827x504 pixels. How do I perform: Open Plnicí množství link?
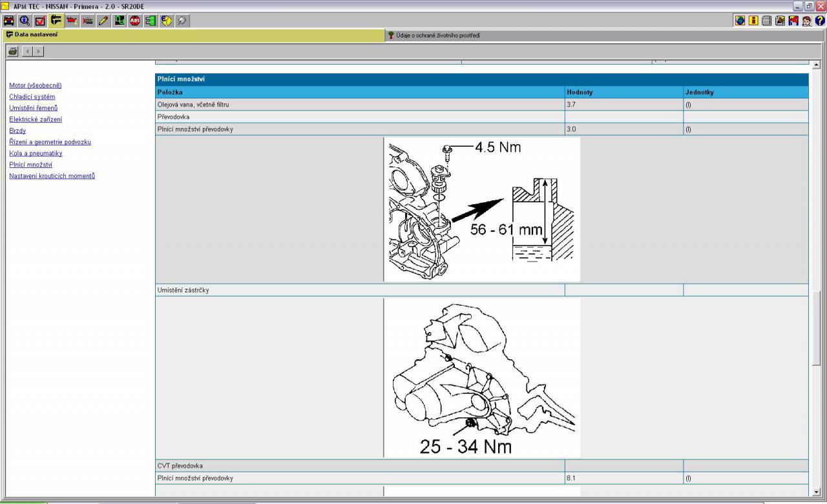[x=31, y=165]
